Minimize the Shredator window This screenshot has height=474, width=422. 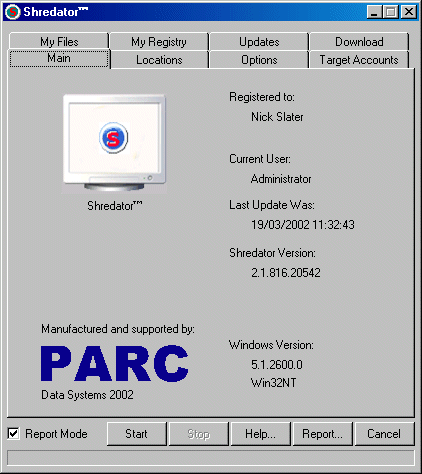(374, 12)
